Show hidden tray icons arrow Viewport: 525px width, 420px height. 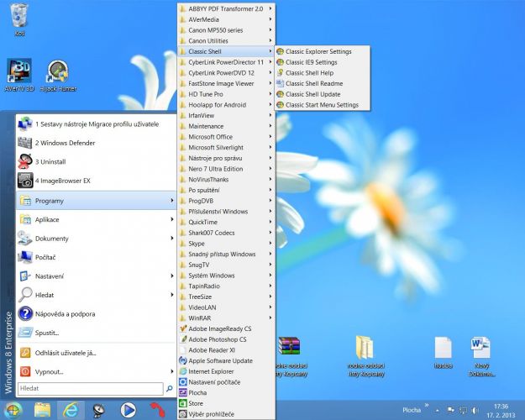438,411
